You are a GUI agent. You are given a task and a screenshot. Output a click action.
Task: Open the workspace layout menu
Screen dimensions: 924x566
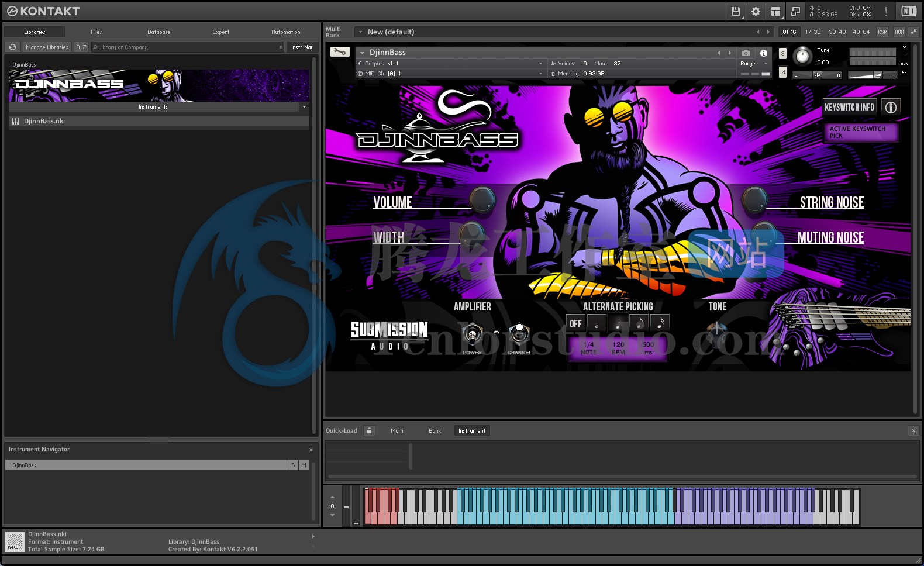tap(775, 11)
